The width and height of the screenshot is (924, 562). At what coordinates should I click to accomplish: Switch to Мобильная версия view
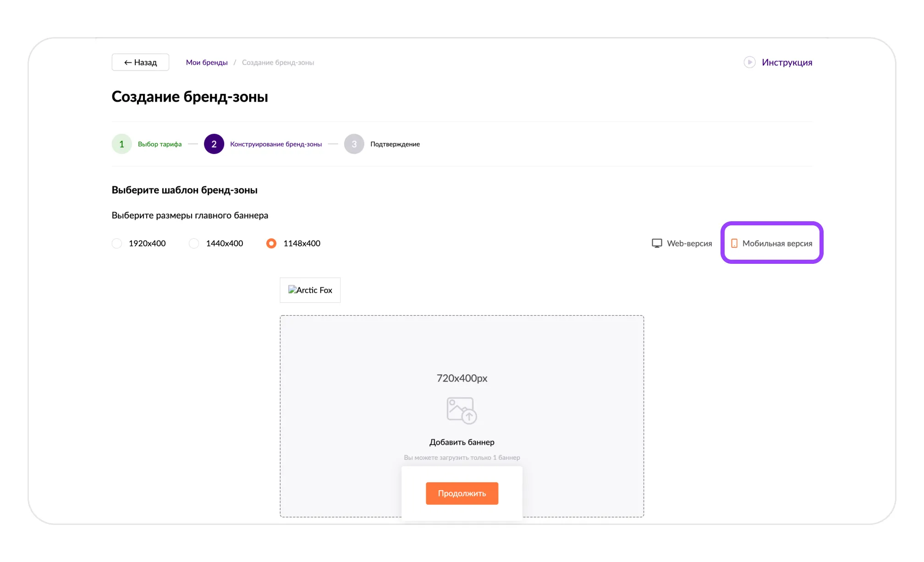point(777,243)
